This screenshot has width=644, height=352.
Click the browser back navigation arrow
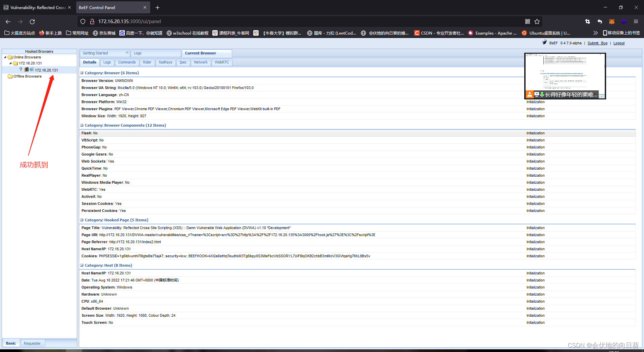tap(8, 21)
